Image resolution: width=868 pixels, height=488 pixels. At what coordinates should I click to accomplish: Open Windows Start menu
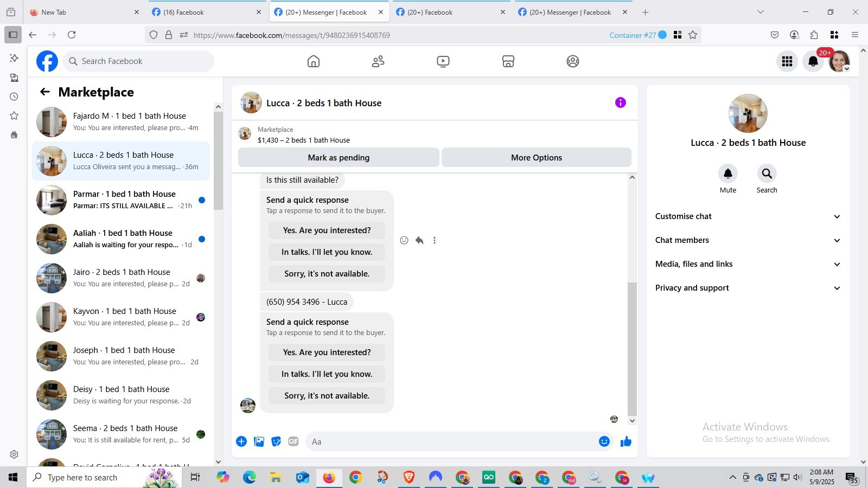tap(13, 477)
